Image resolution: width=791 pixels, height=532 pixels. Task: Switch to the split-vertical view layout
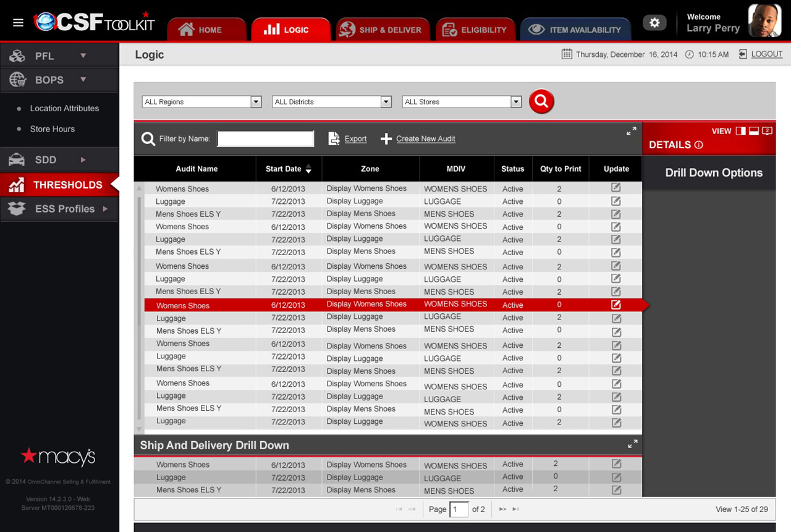coord(740,131)
